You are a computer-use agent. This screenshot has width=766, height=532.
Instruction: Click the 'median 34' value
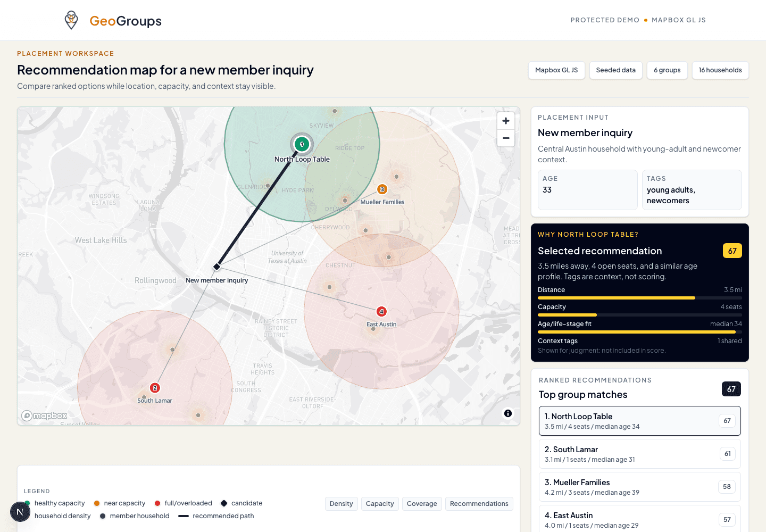pos(726,324)
